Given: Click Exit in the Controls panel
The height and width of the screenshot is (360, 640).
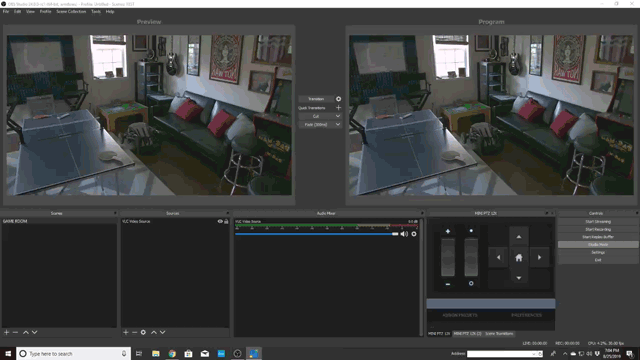Looking at the screenshot, I should click(598, 260).
